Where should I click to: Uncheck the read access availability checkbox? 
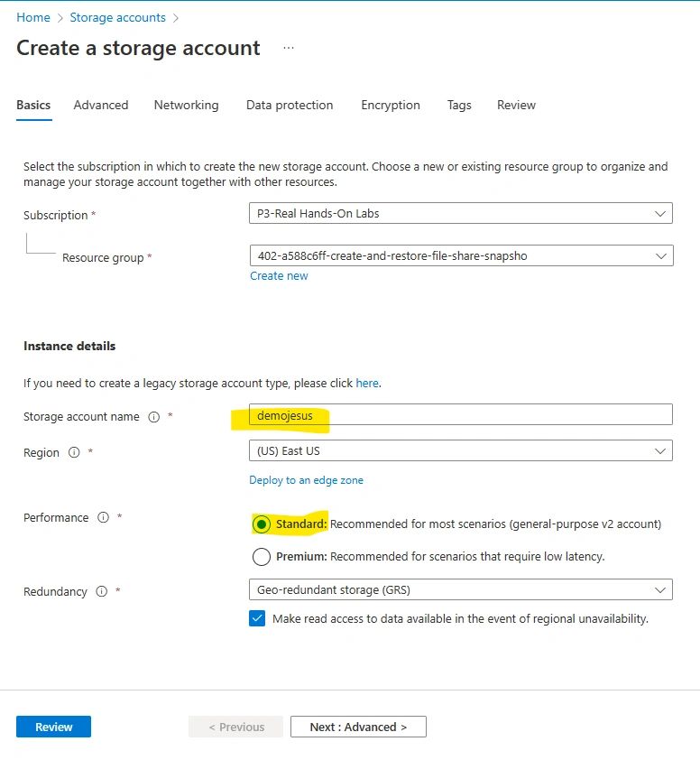click(257, 619)
